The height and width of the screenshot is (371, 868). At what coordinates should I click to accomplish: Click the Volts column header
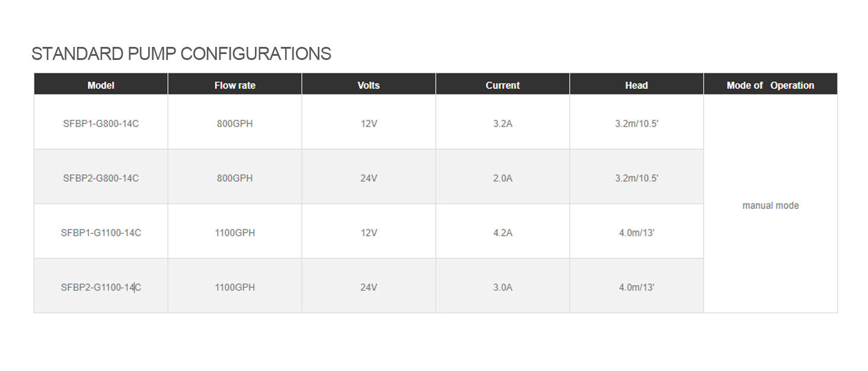(x=369, y=85)
